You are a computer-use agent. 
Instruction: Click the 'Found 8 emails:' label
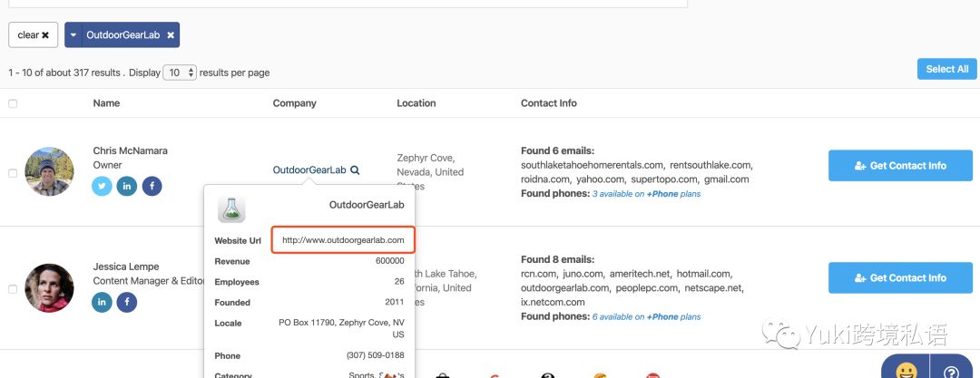(557, 259)
